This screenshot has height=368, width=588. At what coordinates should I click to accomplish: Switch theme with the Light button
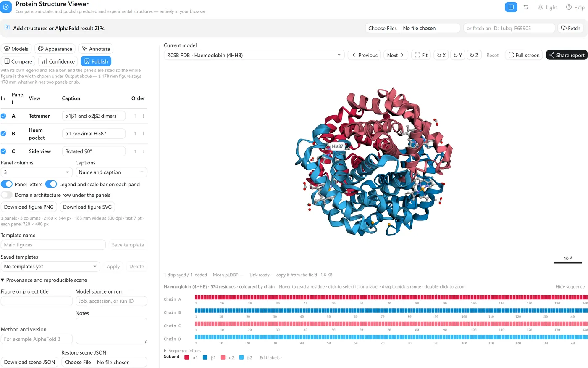547,7
